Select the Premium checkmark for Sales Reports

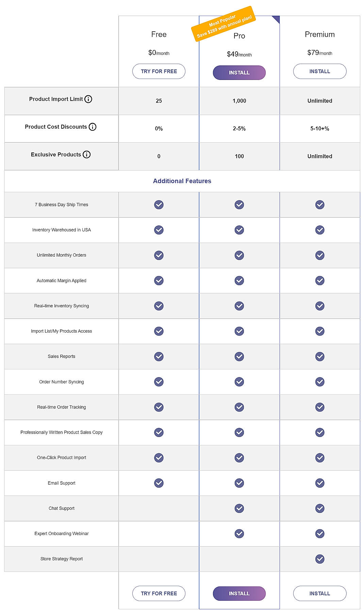[319, 356]
